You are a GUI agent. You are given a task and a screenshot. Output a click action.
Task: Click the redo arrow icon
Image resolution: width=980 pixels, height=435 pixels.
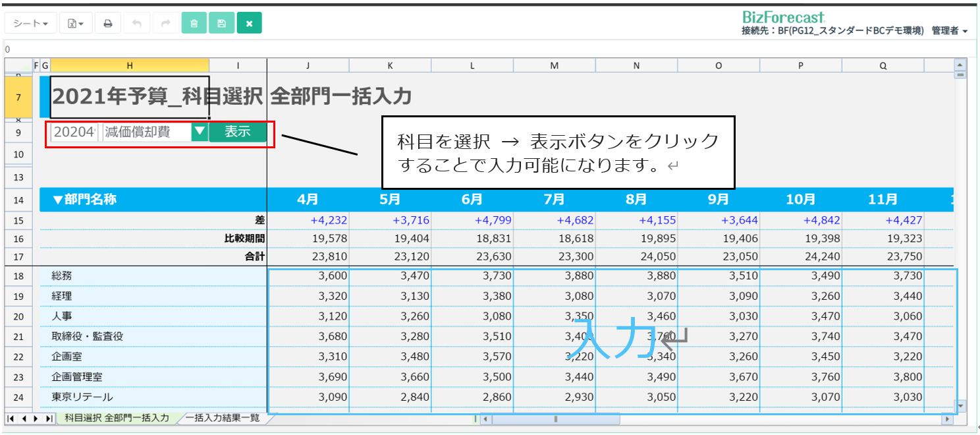165,24
